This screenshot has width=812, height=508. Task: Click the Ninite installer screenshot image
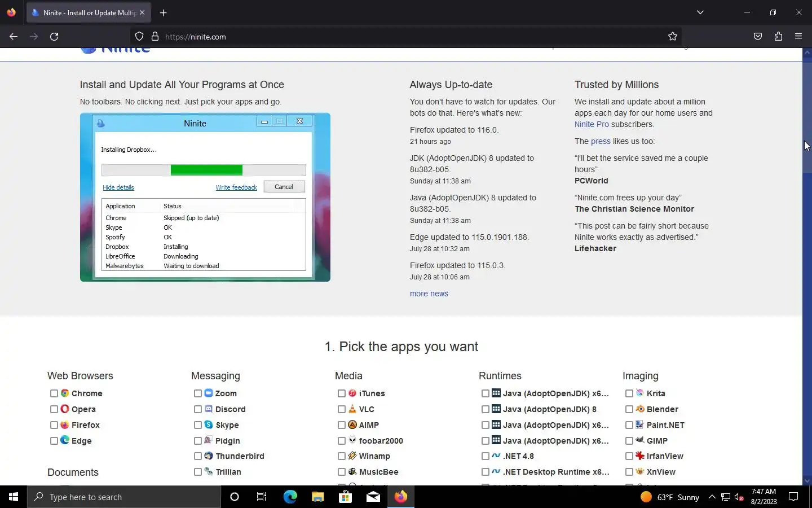(x=205, y=197)
